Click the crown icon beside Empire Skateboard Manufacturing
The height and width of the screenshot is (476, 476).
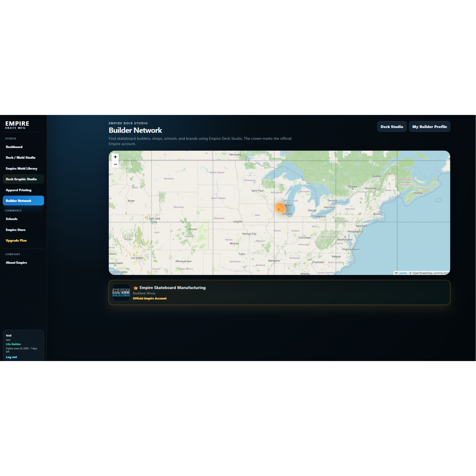(135, 288)
